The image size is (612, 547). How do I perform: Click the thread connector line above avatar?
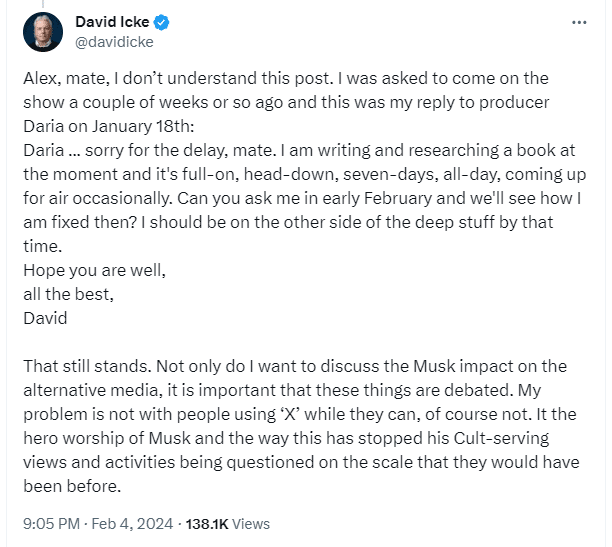pos(43,4)
